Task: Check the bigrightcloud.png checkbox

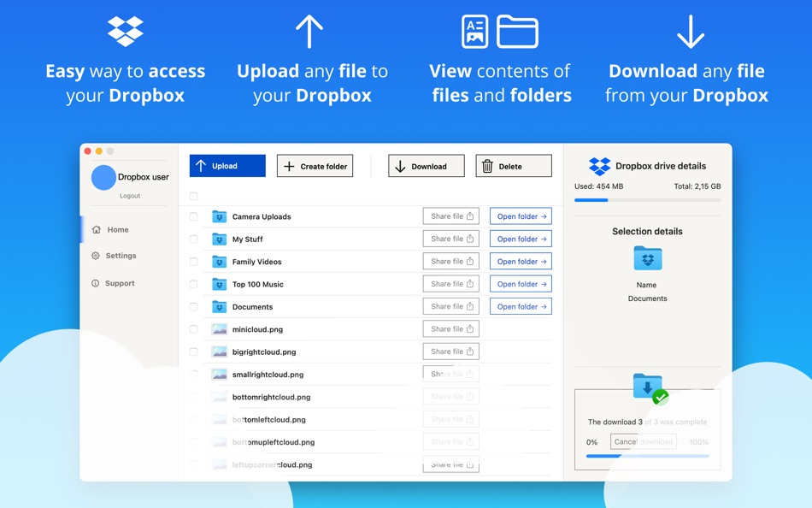Action: (194, 352)
